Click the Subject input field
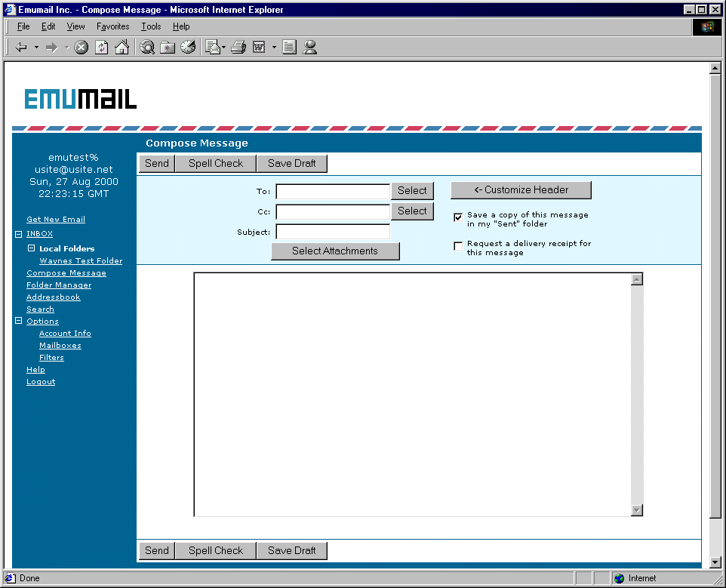 pos(333,232)
